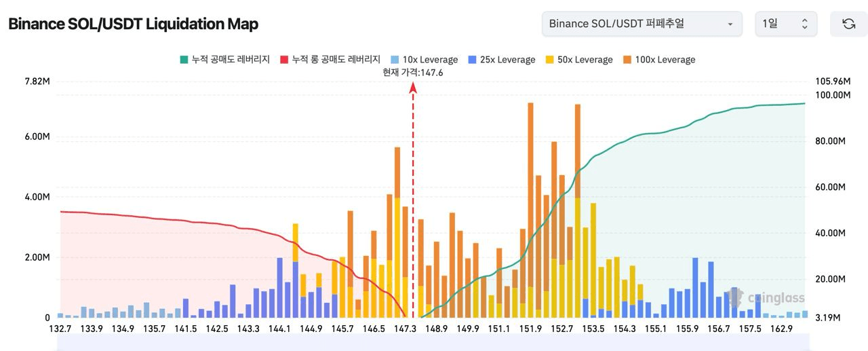
Task: Click the 151.9 x-axis label
Action: [530, 329]
